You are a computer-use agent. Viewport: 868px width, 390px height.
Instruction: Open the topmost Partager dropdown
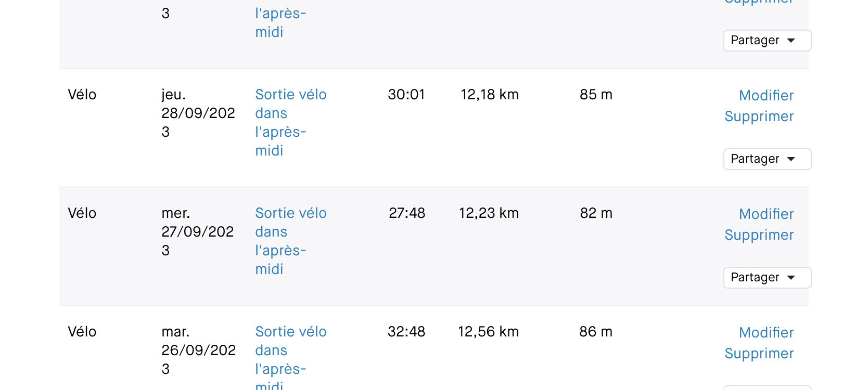[767, 41]
